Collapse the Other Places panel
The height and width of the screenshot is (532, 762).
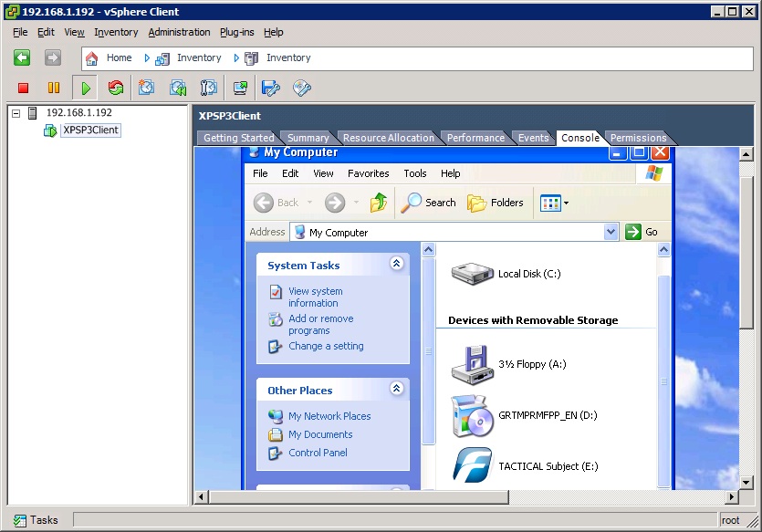click(397, 388)
